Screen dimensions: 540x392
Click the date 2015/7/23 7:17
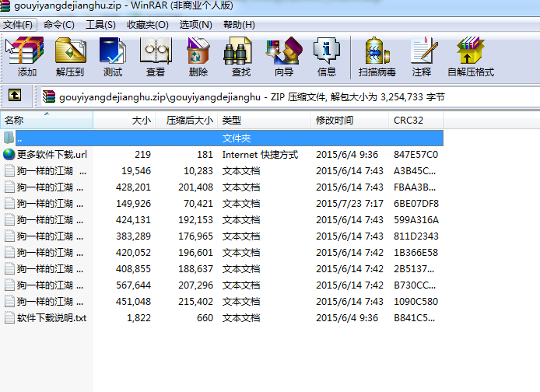click(x=349, y=204)
